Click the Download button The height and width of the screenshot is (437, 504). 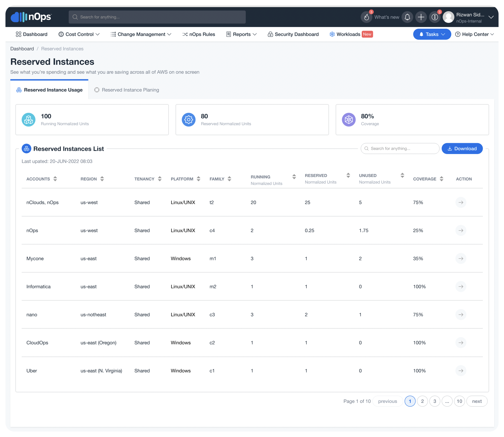click(x=462, y=148)
